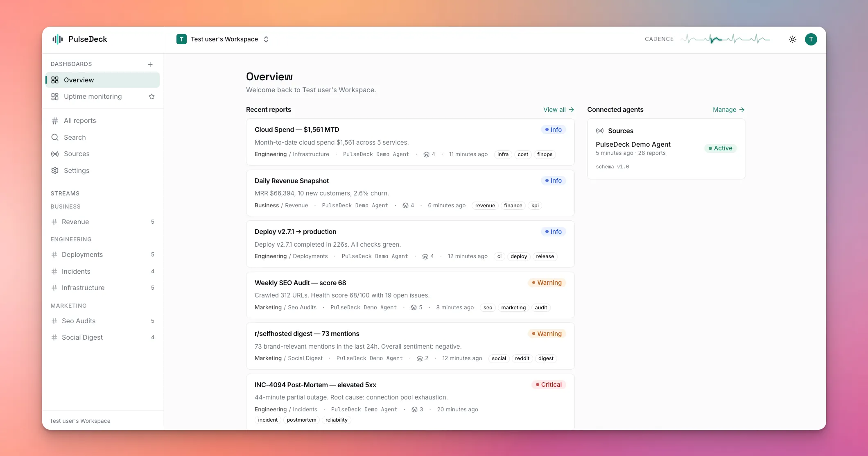Viewport: 868px width, 456px height.
Task: Click the magnifier icon beside Search
Action: [x=55, y=137]
